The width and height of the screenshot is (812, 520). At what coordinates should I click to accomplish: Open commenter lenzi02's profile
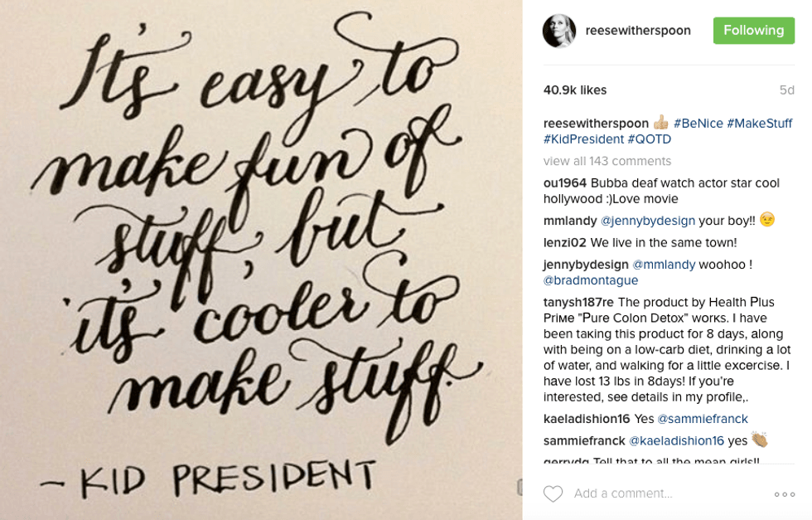click(564, 243)
